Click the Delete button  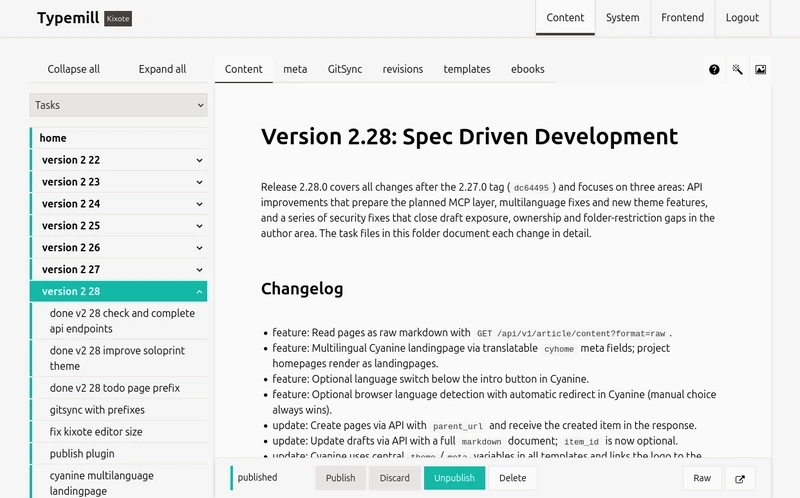(x=512, y=478)
